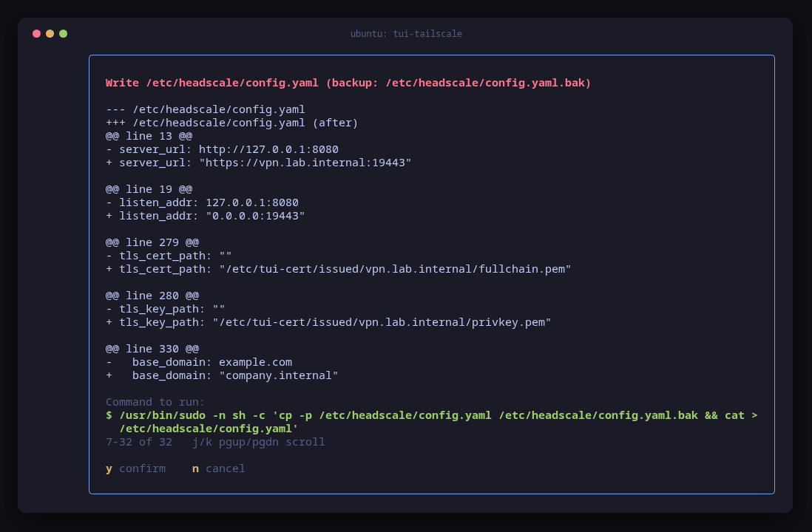
Task: Click removed empty tls_key_path line
Action: (x=166, y=309)
